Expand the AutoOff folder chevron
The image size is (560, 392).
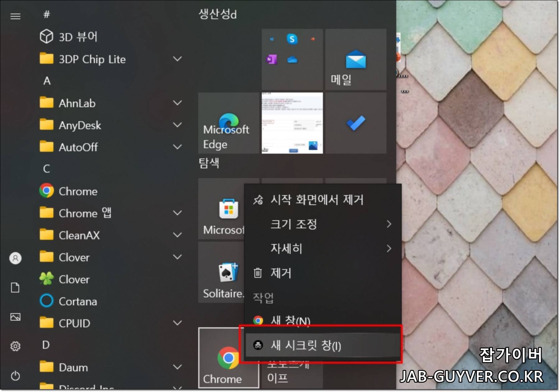coord(177,147)
